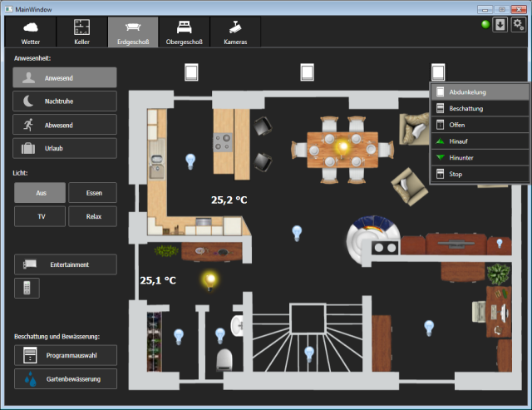532x410 pixels.
Task: Click the download arrow icon
Action: coord(500,25)
